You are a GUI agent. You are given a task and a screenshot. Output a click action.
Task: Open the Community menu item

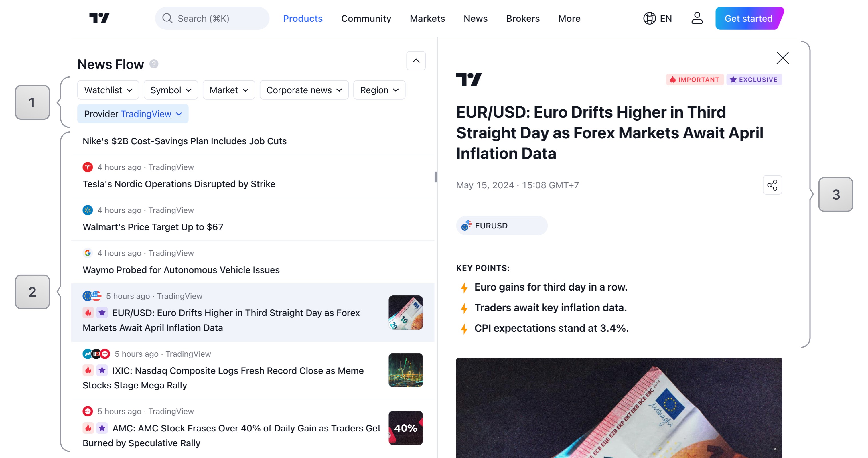pos(366,19)
